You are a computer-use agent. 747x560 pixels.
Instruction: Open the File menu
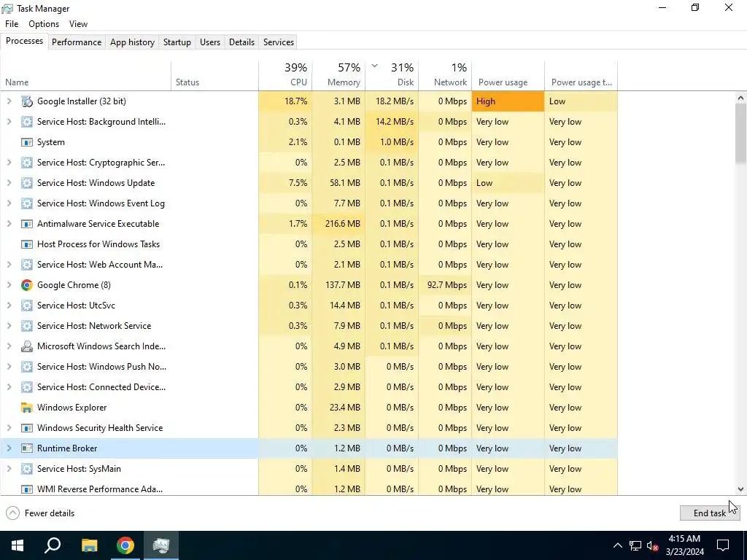coord(12,24)
